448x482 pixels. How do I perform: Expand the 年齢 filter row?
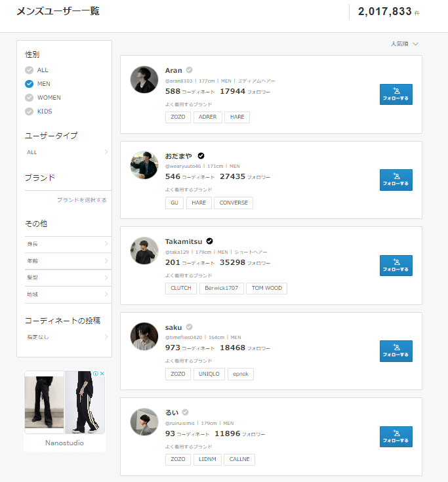tap(68, 261)
